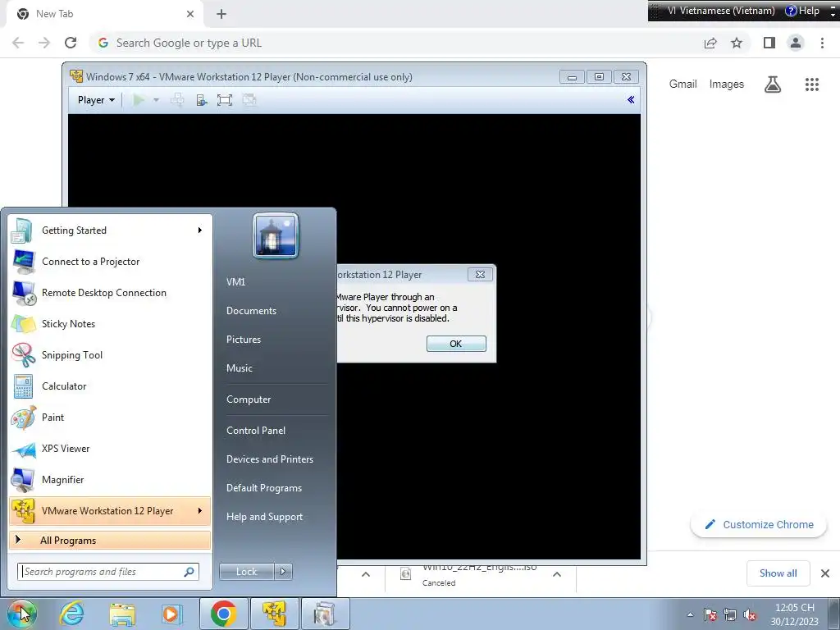This screenshot has width=840, height=630.
Task: Show hidden tray icons arrow
Action: pyautogui.click(x=690, y=615)
